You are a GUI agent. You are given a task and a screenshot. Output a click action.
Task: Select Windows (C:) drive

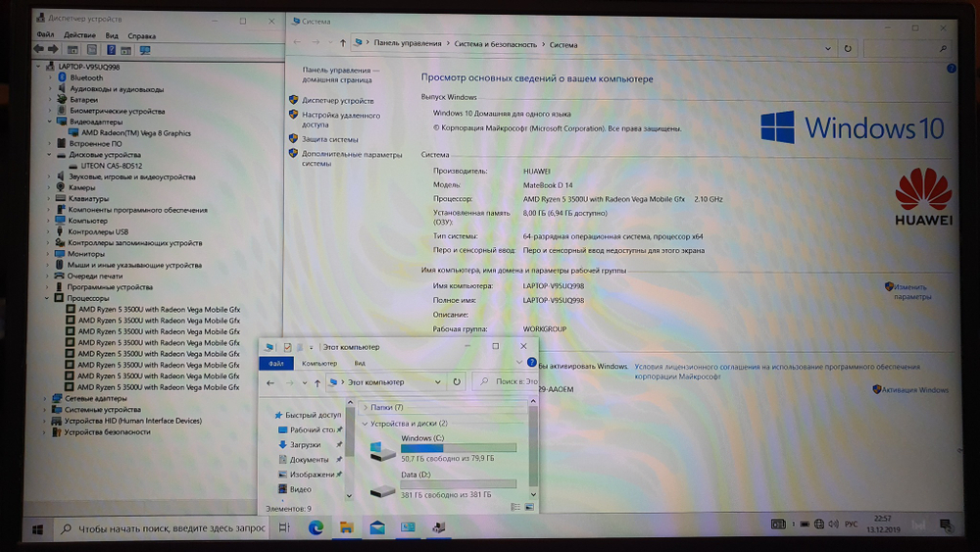pos(443,448)
